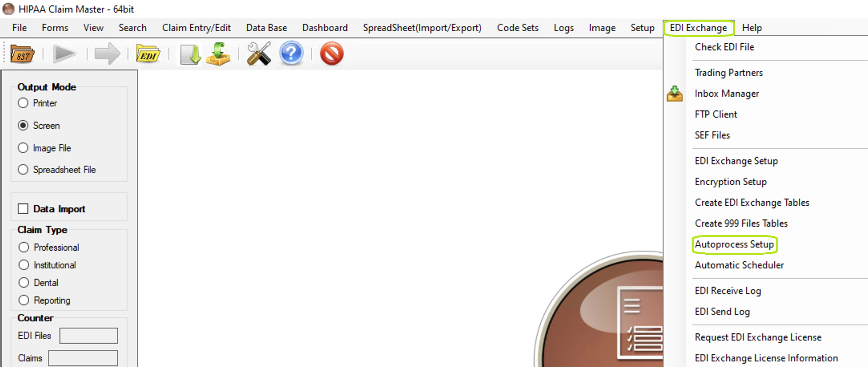Click the EDI Files counter field
This screenshot has width=868, height=367.
(89, 336)
